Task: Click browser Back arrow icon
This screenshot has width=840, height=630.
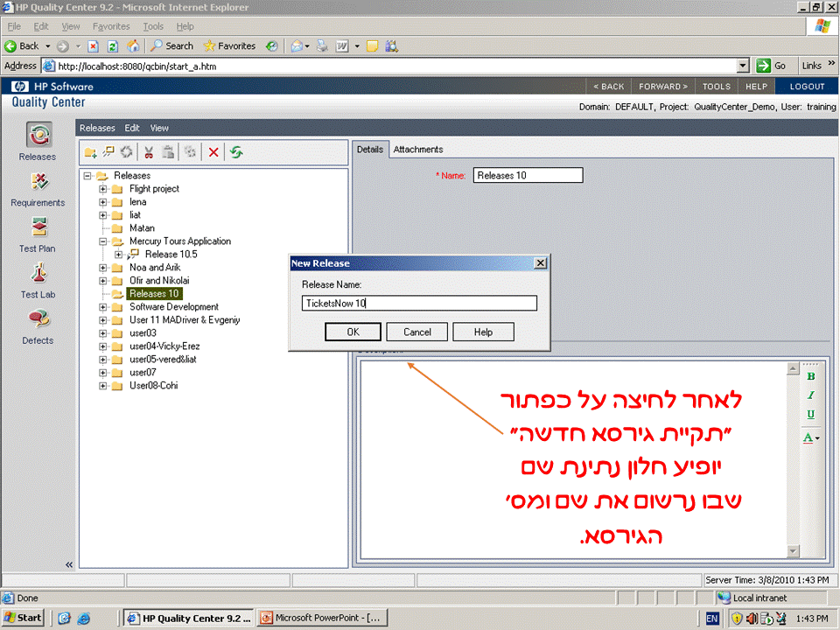Action: pyautogui.click(x=10, y=46)
